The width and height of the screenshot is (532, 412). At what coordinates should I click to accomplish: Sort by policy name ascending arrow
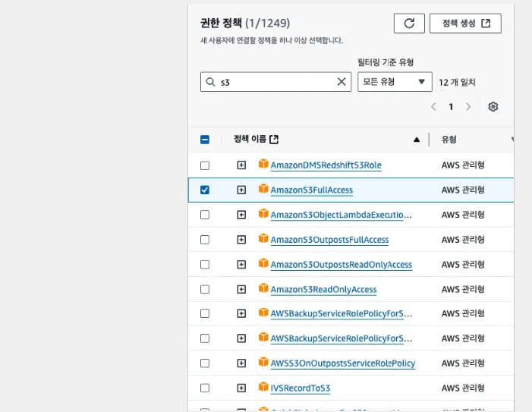click(417, 140)
